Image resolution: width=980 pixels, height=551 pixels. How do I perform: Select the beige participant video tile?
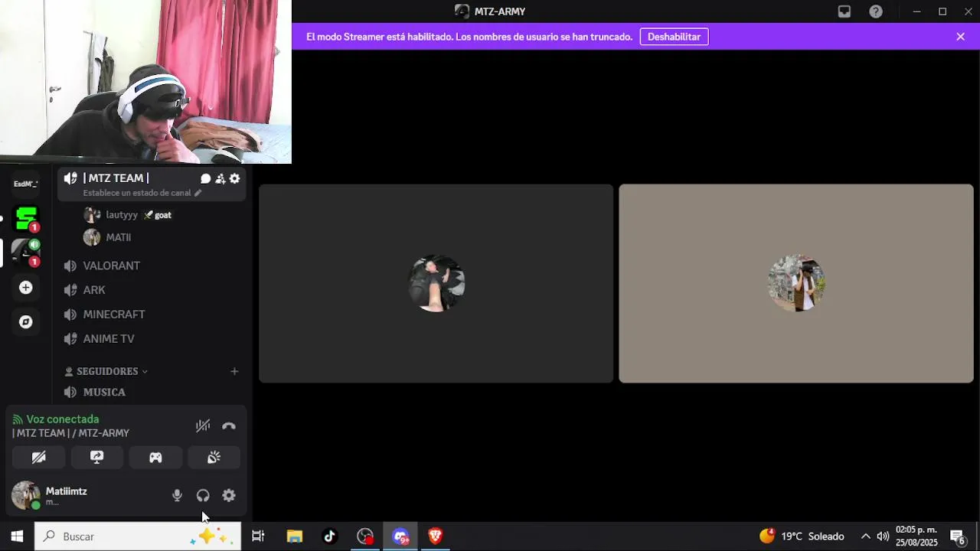[x=796, y=283]
